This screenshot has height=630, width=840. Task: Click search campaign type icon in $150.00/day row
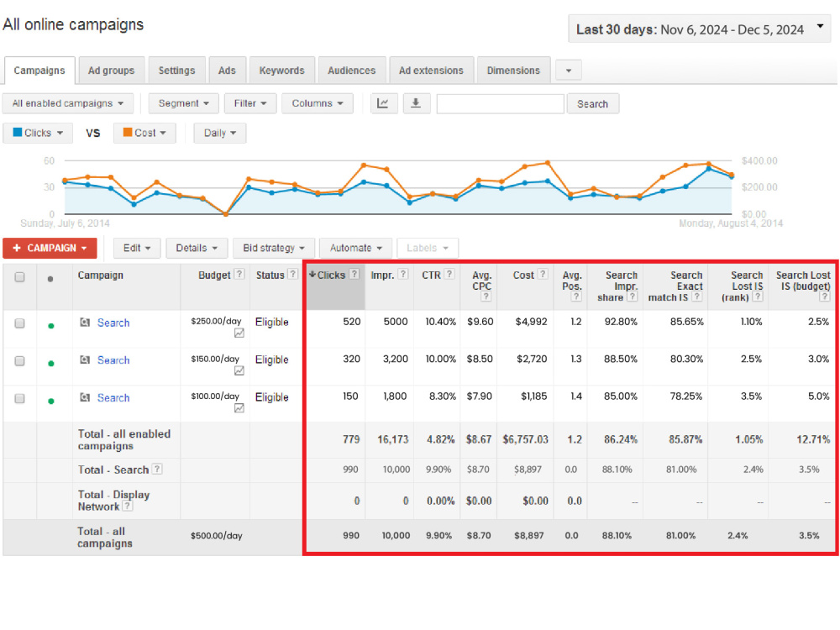(85, 360)
